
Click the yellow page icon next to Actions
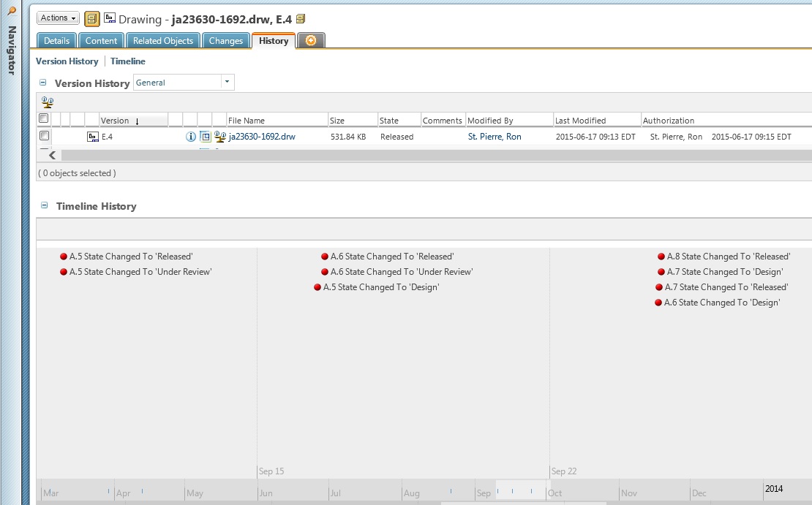click(x=92, y=19)
